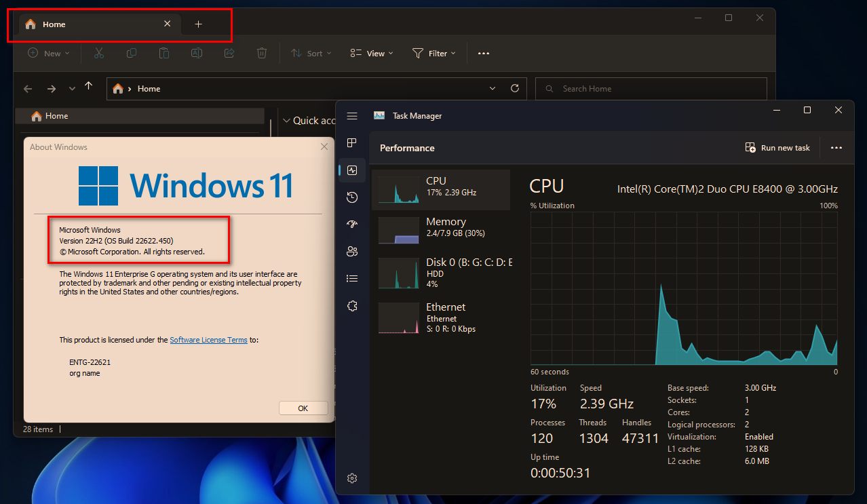
Task: Click the Home address bar path
Action: 149,89
